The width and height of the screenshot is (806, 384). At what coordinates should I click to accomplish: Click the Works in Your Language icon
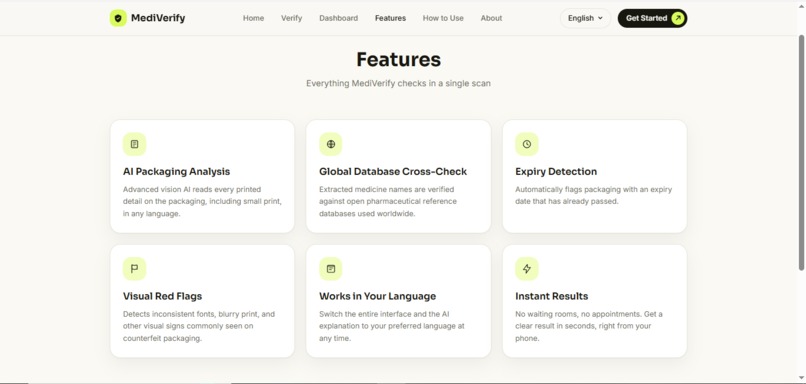(x=331, y=269)
